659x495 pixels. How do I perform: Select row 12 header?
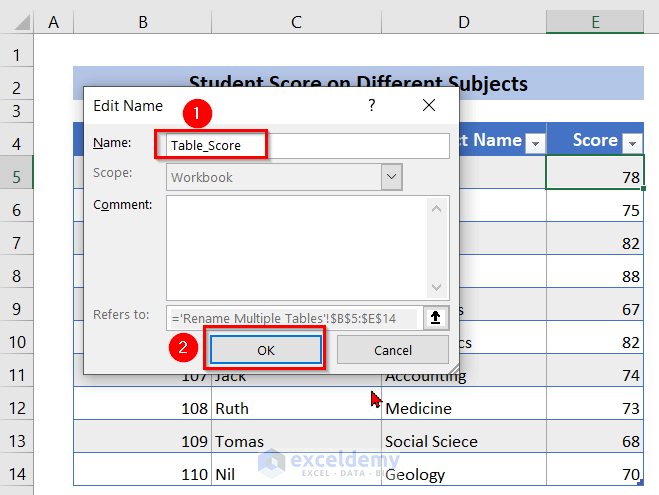coord(17,408)
